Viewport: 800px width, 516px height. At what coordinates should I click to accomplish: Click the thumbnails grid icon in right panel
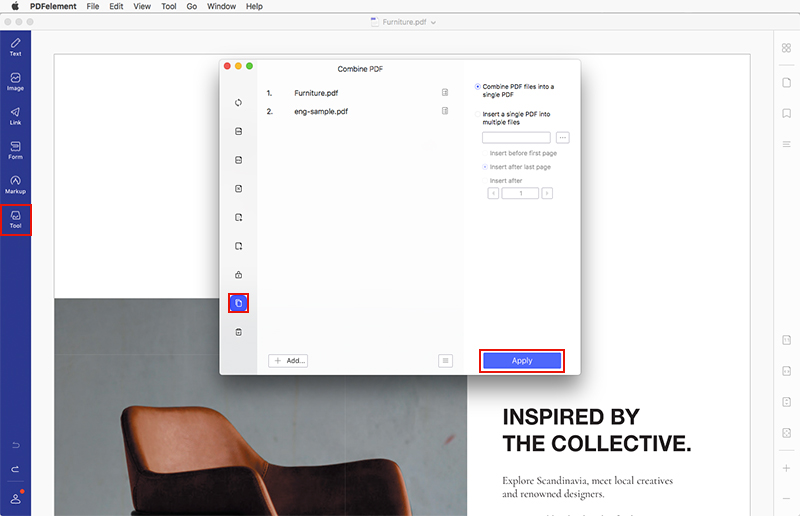coord(786,48)
